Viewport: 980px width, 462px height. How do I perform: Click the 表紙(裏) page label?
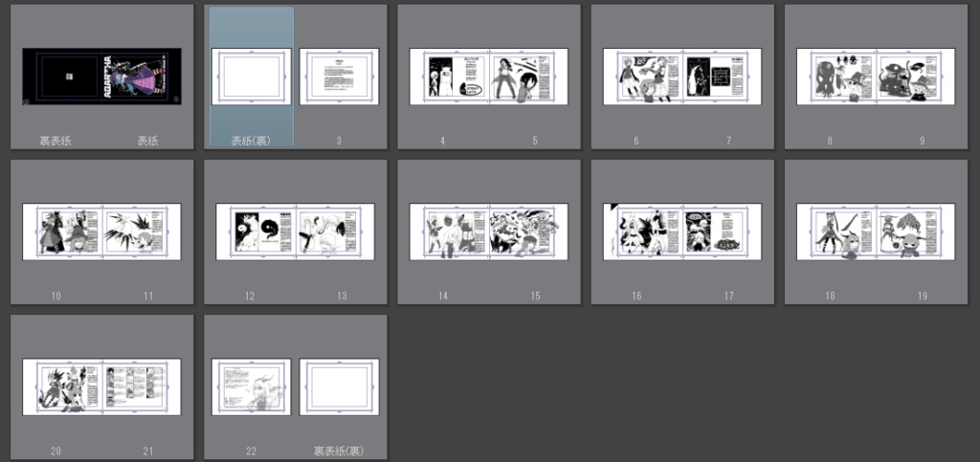(x=252, y=142)
